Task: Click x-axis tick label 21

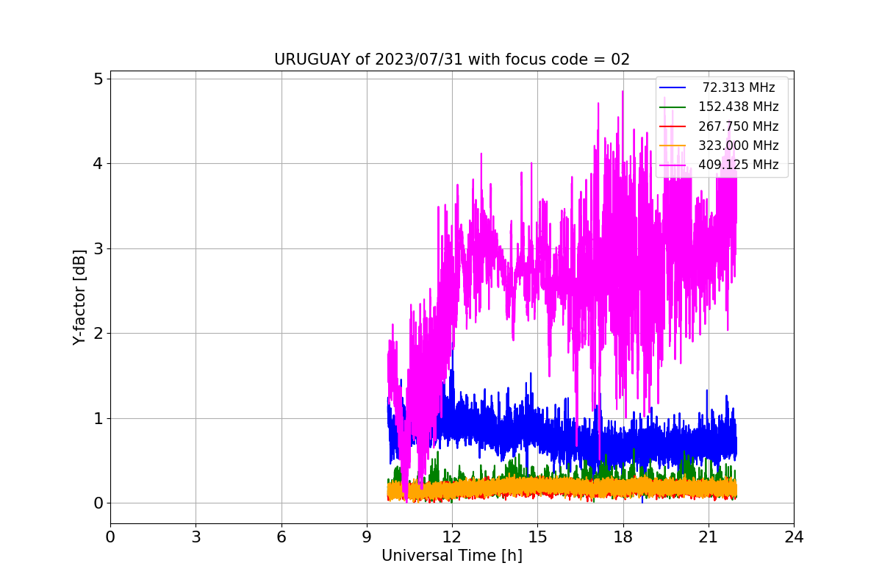Action: (x=708, y=537)
